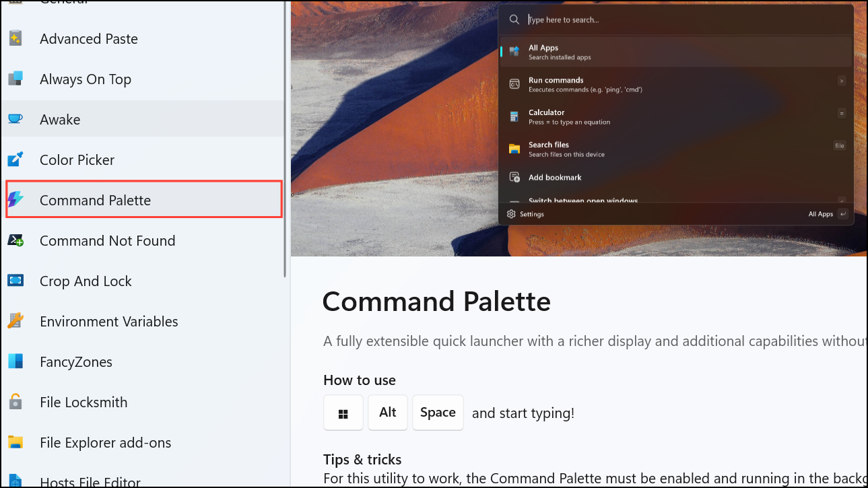Click the Always On Top icon
The height and width of the screenshot is (488, 868).
[17, 79]
